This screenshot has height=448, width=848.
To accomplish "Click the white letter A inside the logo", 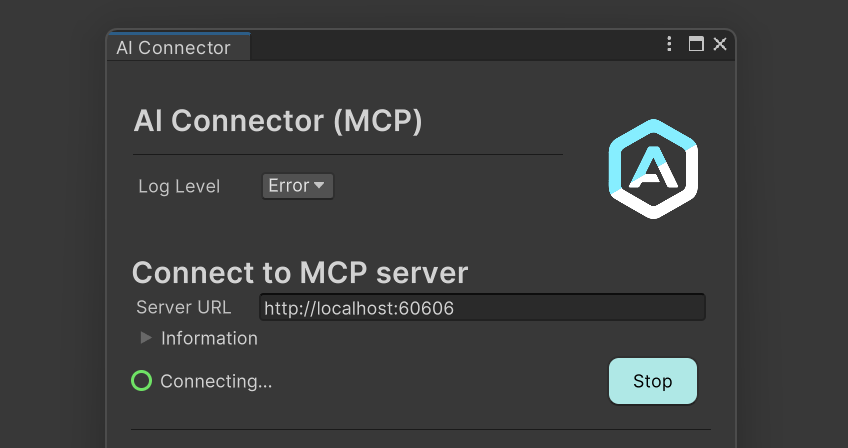I will 653,167.
